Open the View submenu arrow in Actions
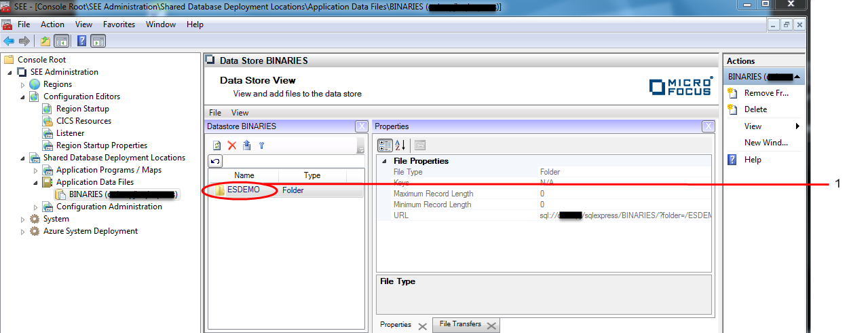The height and width of the screenshot is (333, 868). coord(798,126)
